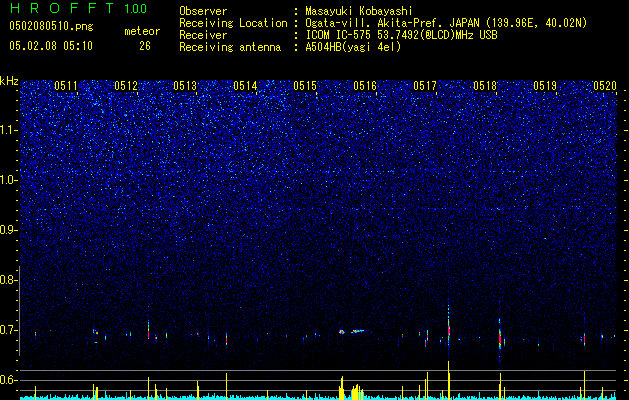Click the 0516 time marker
Screen dimensions: 629x400
365,86
